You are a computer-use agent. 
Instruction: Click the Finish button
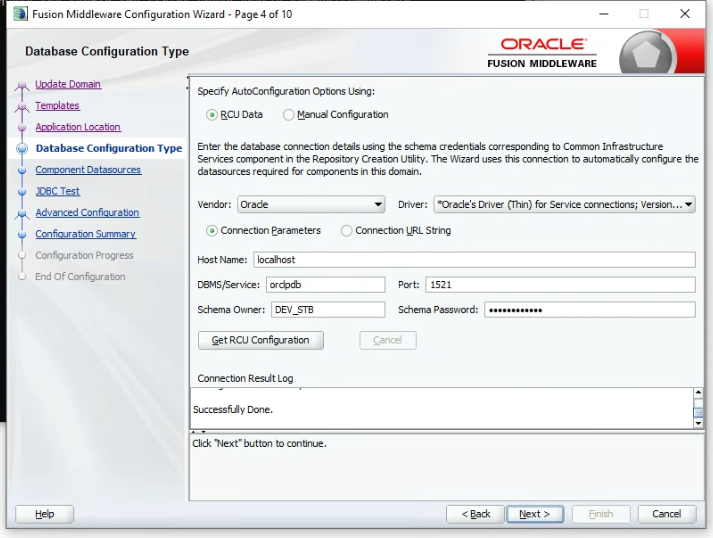[601, 514]
